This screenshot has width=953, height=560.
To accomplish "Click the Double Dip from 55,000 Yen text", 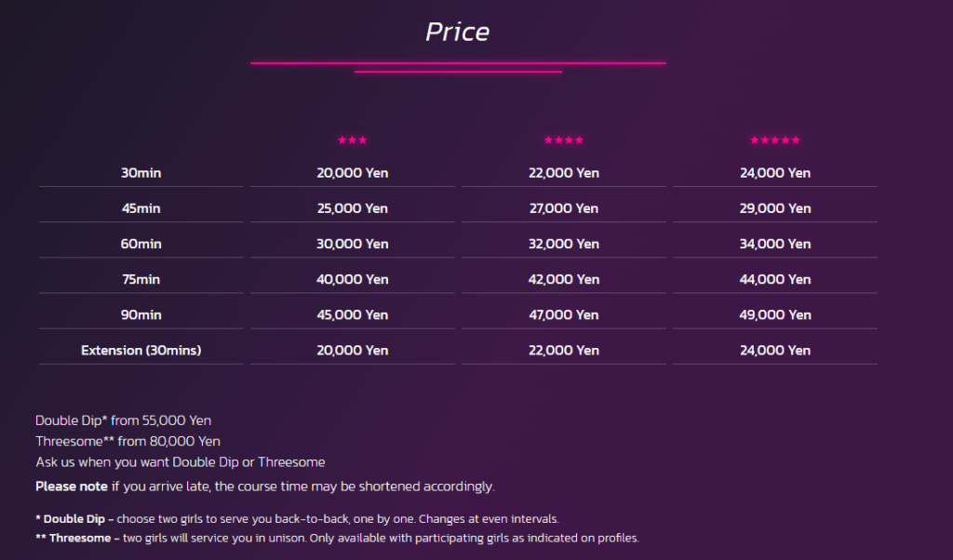I will [124, 420].
